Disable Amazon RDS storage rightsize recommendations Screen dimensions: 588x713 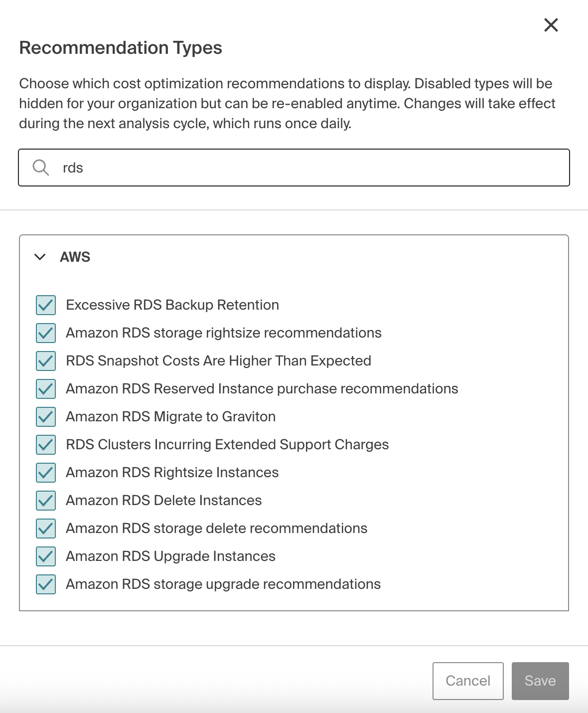45,334
